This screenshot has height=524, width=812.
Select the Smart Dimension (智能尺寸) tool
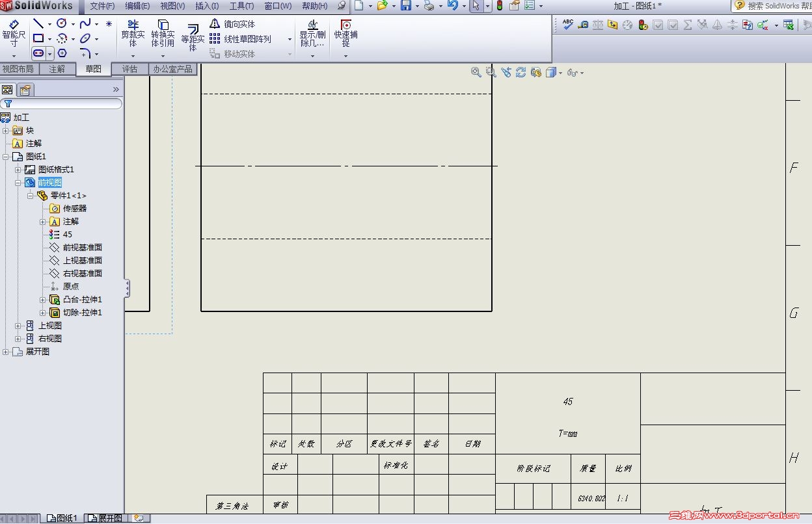coord(14,34)
